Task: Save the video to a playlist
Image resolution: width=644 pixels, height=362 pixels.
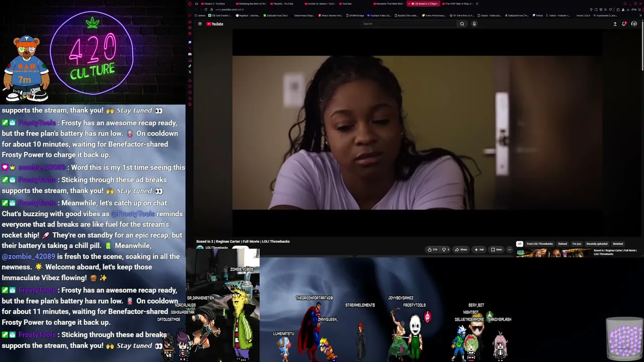Action: [497, 249]
